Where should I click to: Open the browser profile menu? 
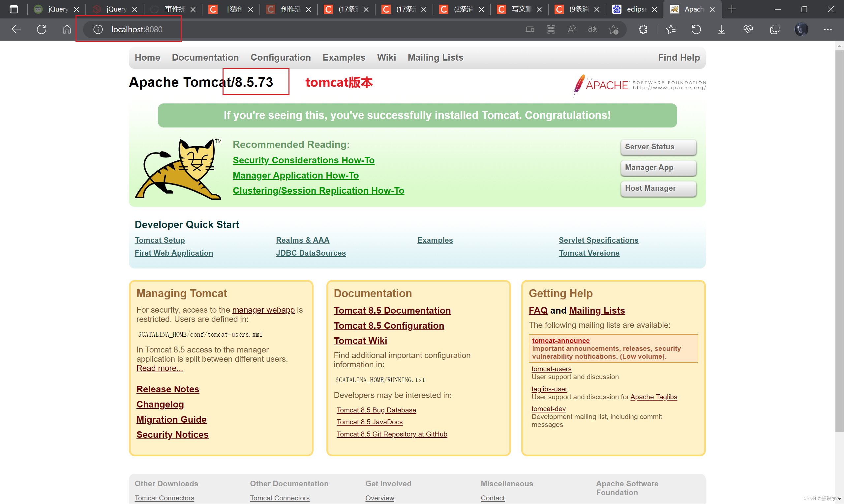coord(801,29)
